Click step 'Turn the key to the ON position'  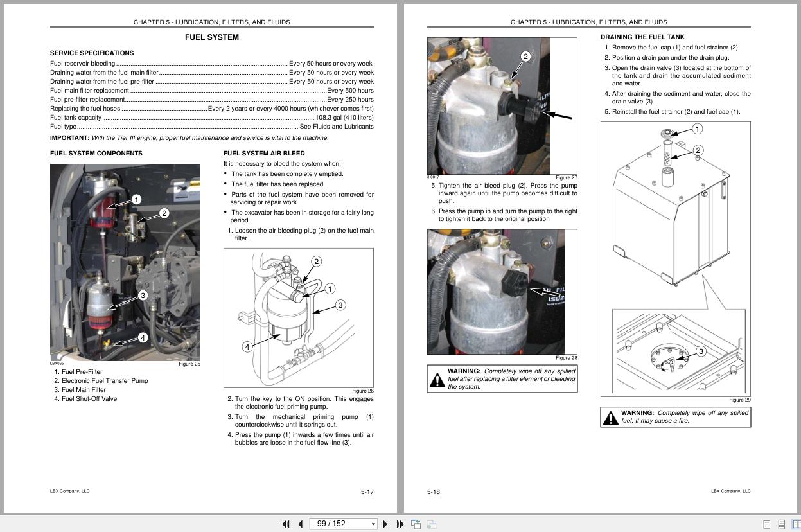coord(301,403)
